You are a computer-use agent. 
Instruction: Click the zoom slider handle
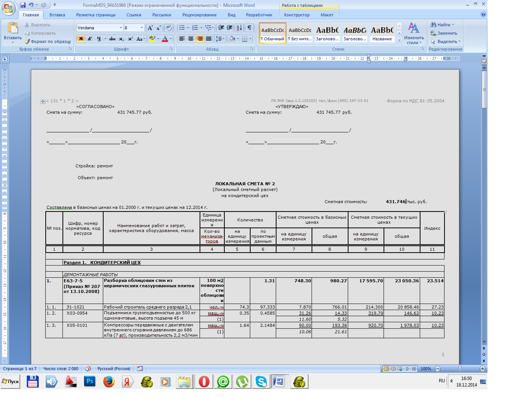(460, 369)
